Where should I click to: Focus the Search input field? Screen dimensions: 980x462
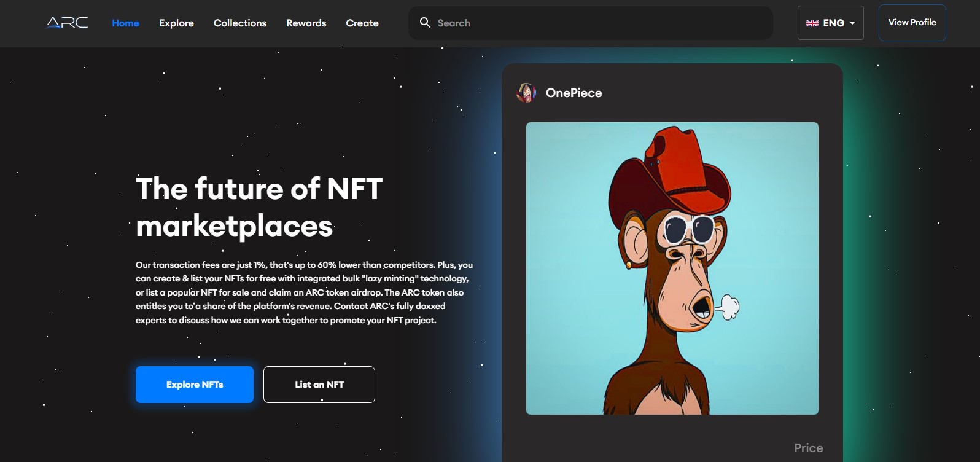591,23
